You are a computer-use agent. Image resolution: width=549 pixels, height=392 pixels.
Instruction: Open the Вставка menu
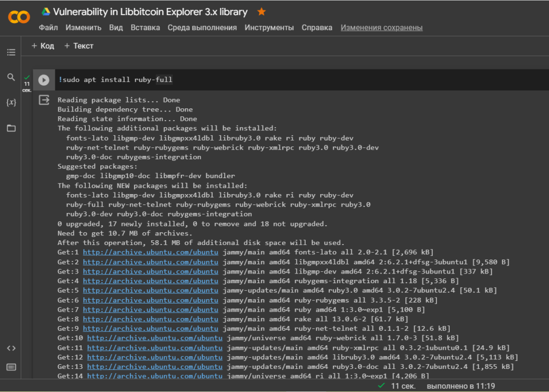145,28
